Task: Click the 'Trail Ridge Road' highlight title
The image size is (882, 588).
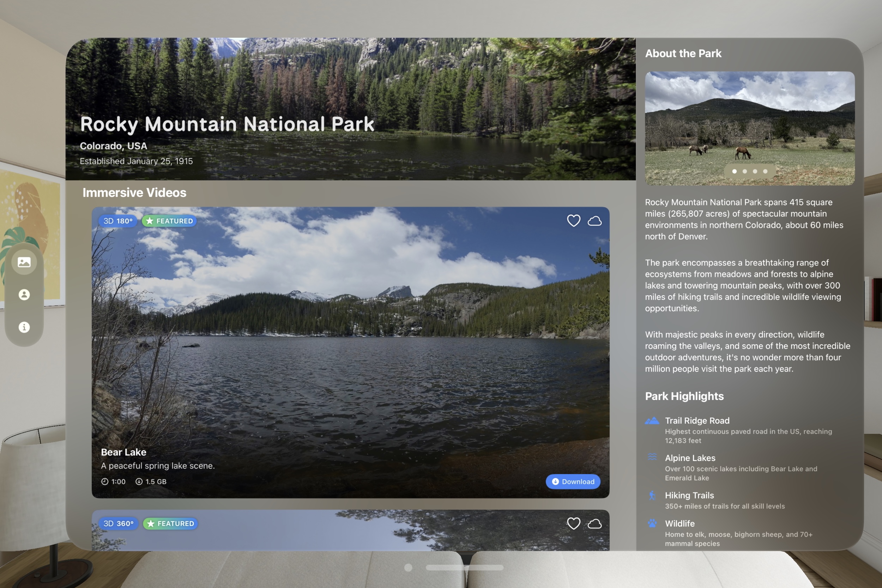Action: (x=697, y=421)
